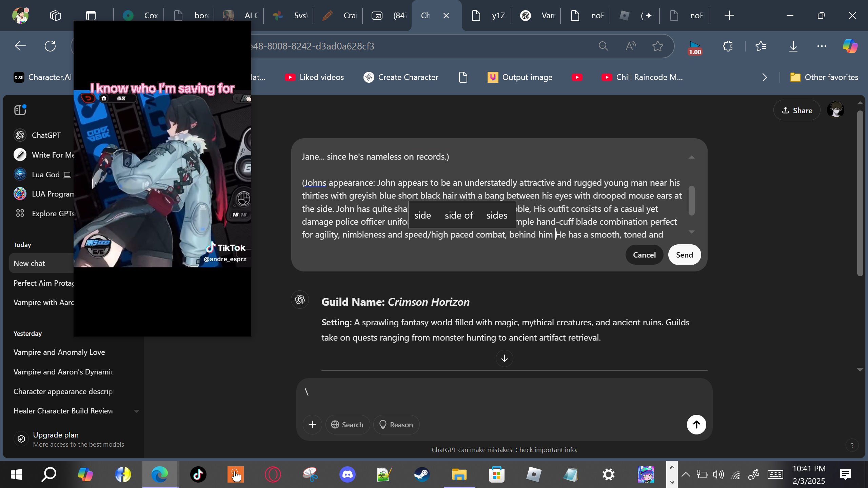Screen dimensions: 868x488
Task: Click the browser Back arrow
Action: click(x=20, y=46)
